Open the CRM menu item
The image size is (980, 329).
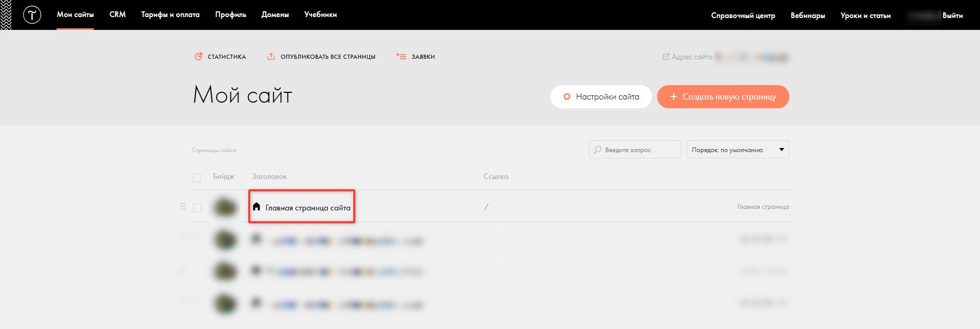point(117,15)
